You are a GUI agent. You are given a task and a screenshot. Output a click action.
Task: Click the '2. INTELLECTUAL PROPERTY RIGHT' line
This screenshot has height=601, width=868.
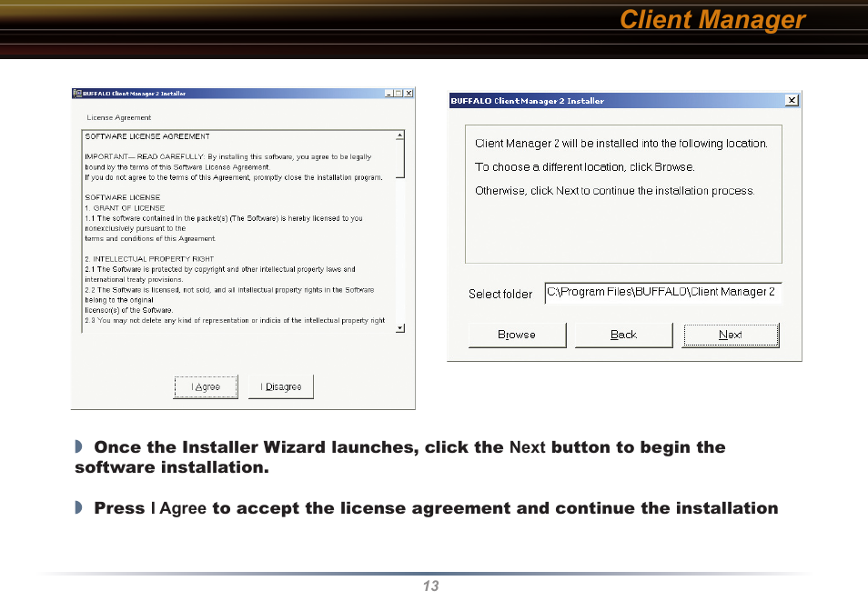coord(149,259)
